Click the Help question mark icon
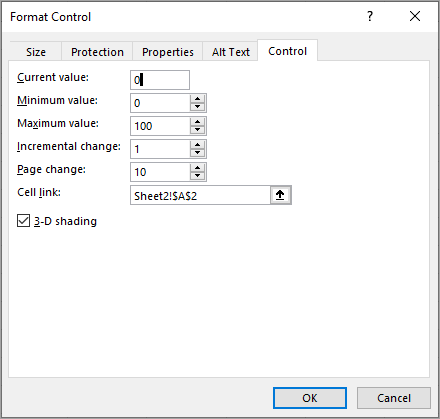 [370, 16]
